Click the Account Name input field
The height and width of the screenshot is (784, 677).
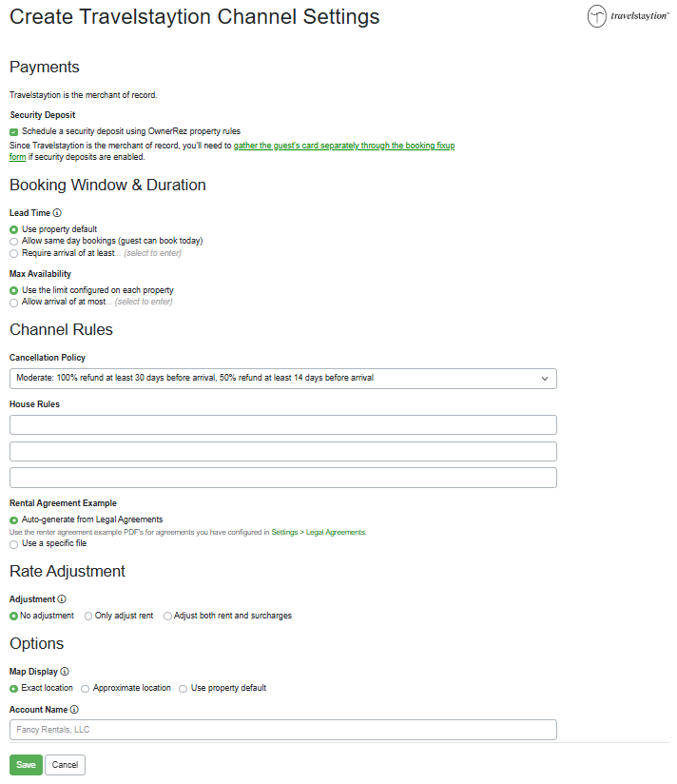pyautogui.click(x=282, y=730)
